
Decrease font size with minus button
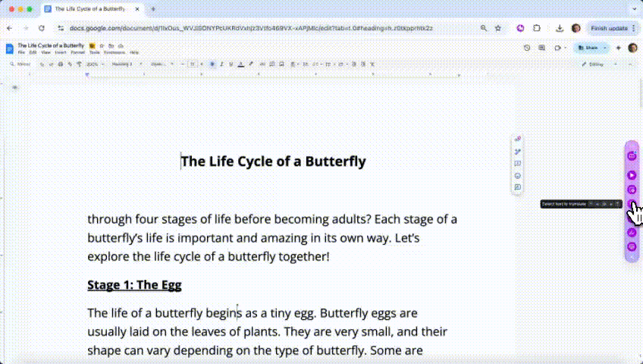[x=183, y=64]
